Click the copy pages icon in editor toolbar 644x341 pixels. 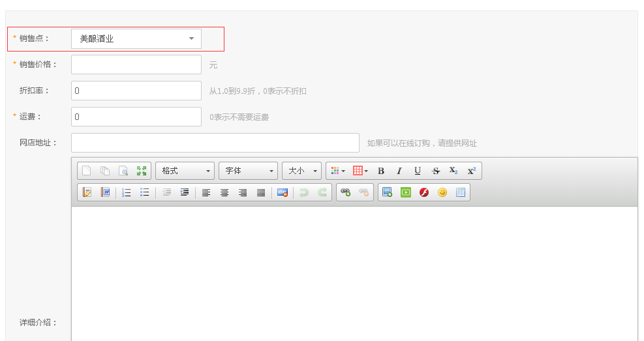coord(105,171)
